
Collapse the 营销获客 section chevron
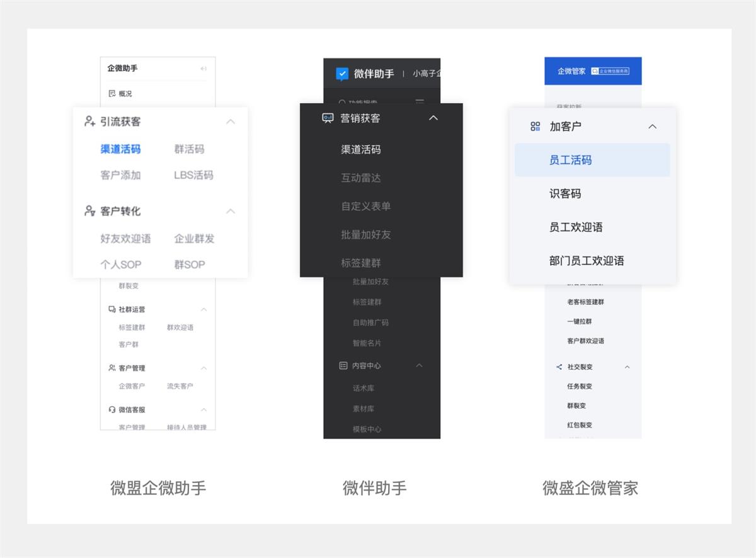point(433,118)
